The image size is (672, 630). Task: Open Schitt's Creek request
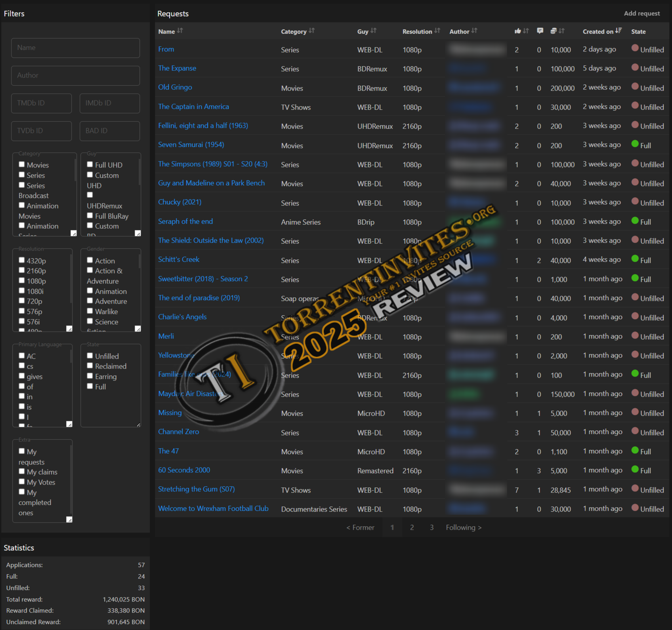point(179,259)
